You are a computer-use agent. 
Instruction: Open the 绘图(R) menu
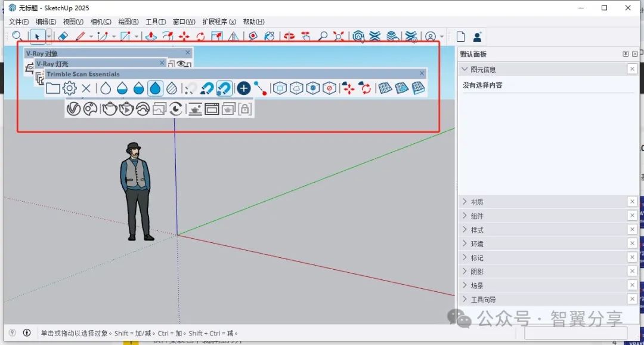[x=128, y=22]
